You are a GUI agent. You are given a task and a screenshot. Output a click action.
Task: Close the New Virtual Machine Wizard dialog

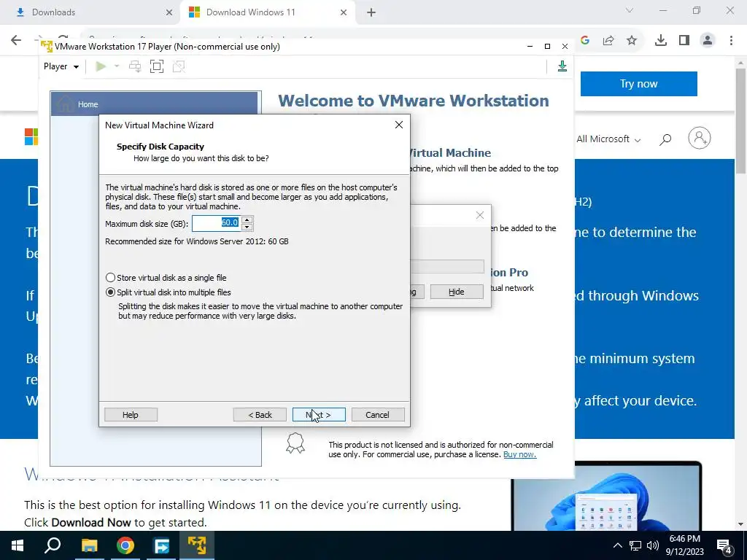(399, 125)
